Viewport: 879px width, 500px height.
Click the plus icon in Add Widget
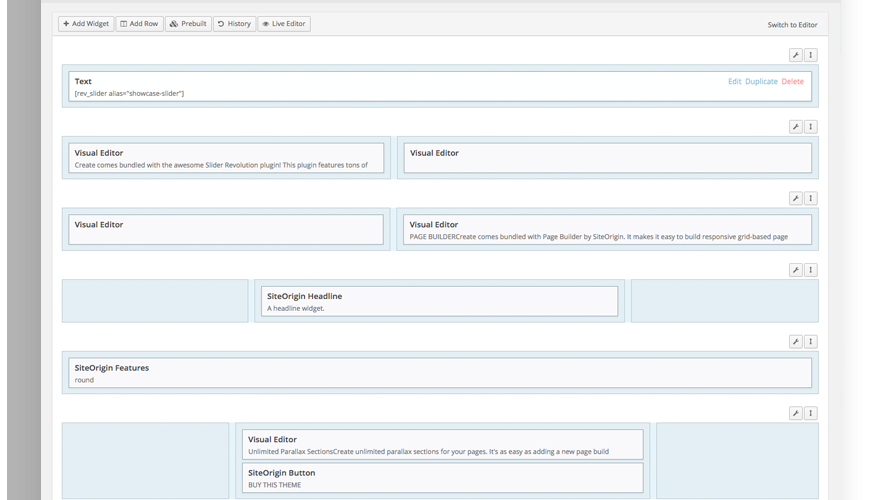tap(66, 24)
